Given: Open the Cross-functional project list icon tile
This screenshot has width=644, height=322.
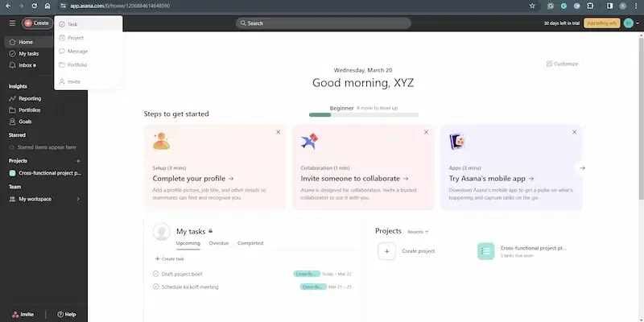Looking at the screenshot, I should 486,251.
